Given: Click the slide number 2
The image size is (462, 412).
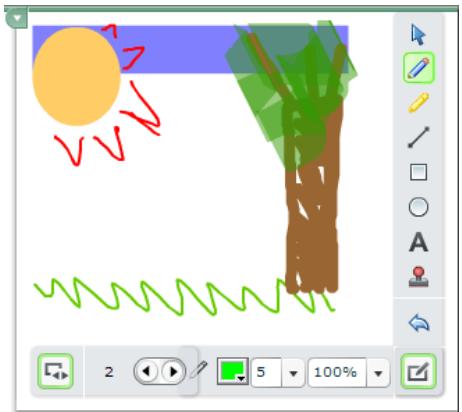Looking at the screenshot, I should click(x=109, y=372).
